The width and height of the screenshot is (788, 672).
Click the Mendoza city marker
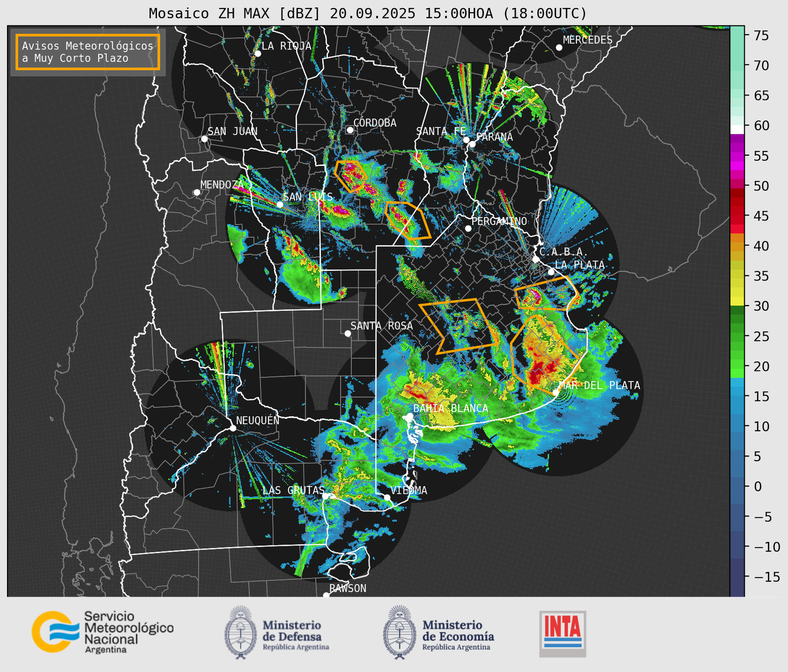[197, 193]
